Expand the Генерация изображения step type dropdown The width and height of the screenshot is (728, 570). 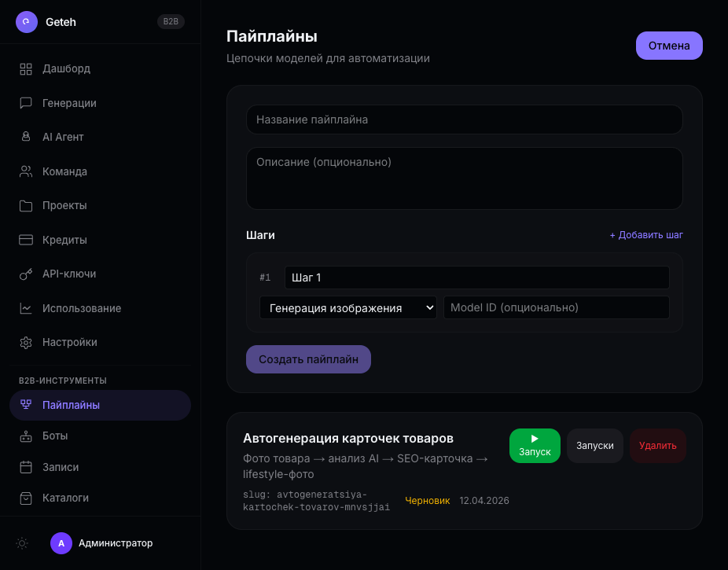click(x=348, y=308)
